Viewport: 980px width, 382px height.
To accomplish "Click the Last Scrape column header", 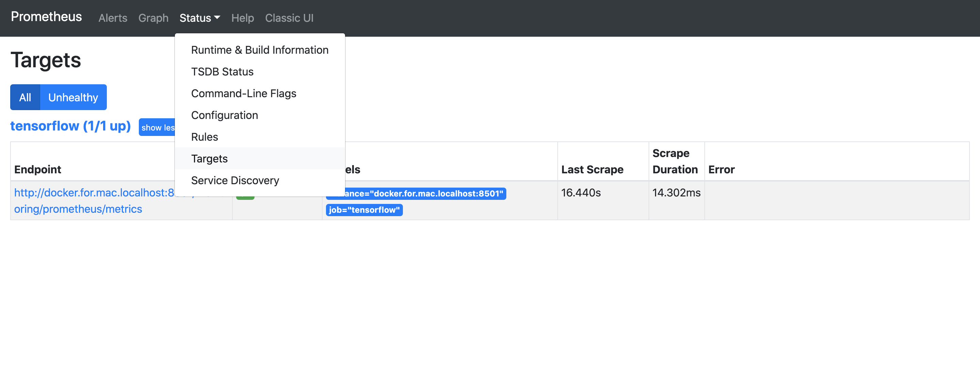I will pyautogui.click(x=592, y=170).
